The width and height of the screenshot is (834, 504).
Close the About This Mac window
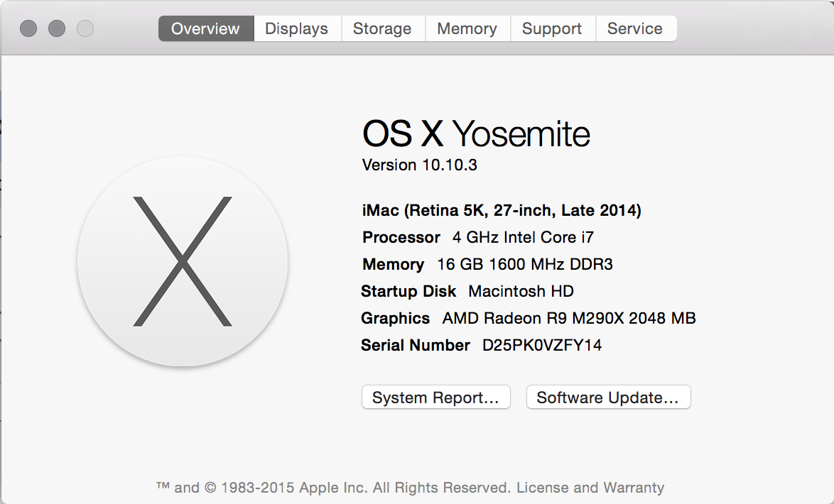[28, 28]
